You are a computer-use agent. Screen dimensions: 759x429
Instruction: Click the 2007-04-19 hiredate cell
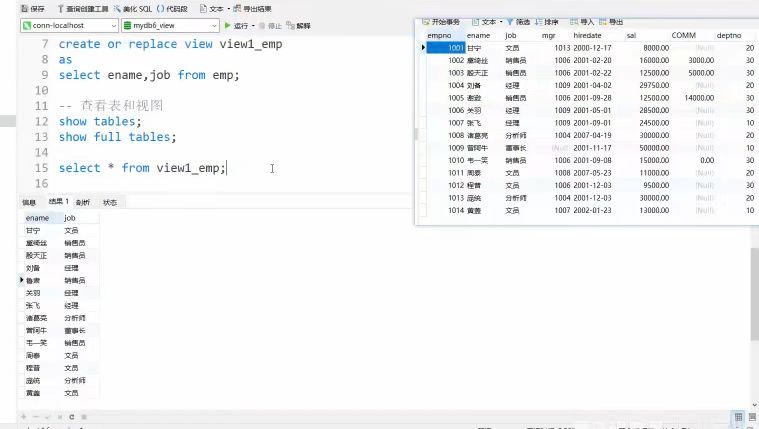592,135
